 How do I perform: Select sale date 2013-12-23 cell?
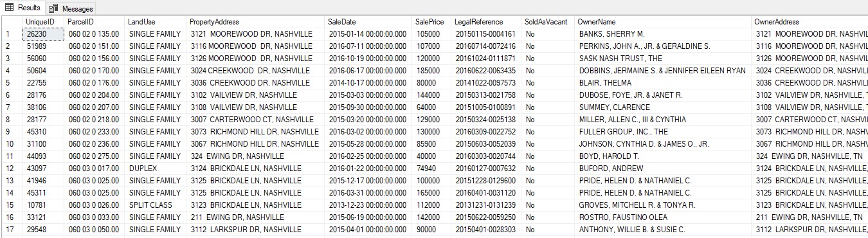coord(368,205)
